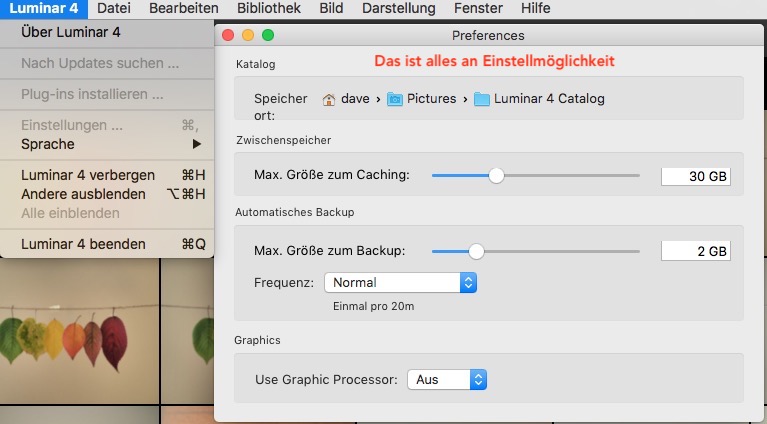Choose Luminar 4 beenden
The image size is (767, 424).
tap(107, 244)
